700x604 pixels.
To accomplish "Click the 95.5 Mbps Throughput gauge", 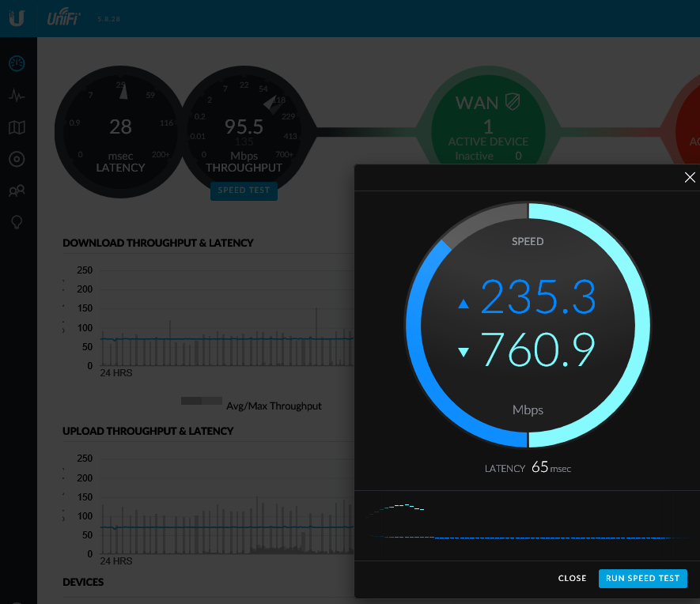I will tap(244, 130).
